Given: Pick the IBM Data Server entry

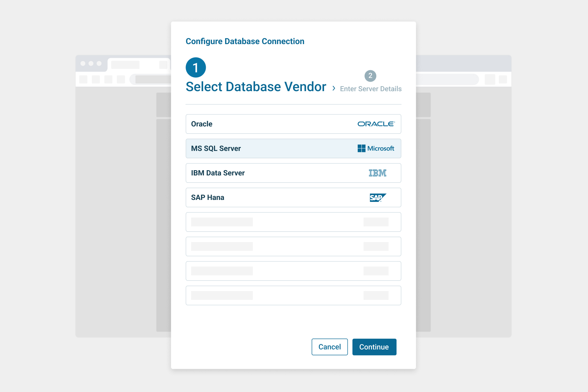Looking at the screenshot, I should tap(293, 173).
